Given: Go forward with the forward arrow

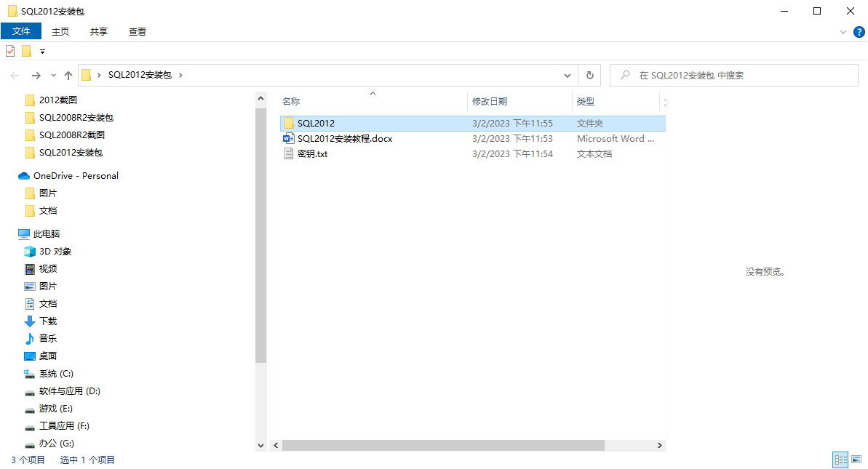Looking at the screenshot, I should click(36, 75).
